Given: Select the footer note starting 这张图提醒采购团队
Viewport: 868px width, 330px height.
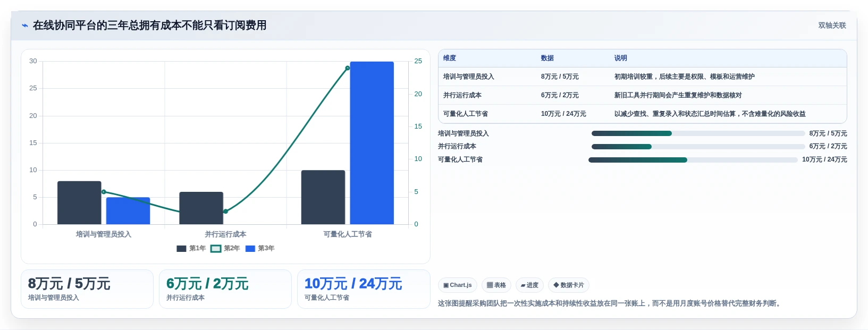Looking at the screenshot, I should click(x=611, y=303).
